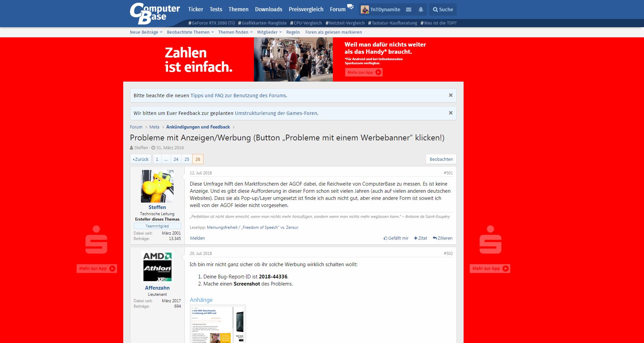Click left sidebar Mehr zur App button
644x343 pixels.
tap(97, 268)
